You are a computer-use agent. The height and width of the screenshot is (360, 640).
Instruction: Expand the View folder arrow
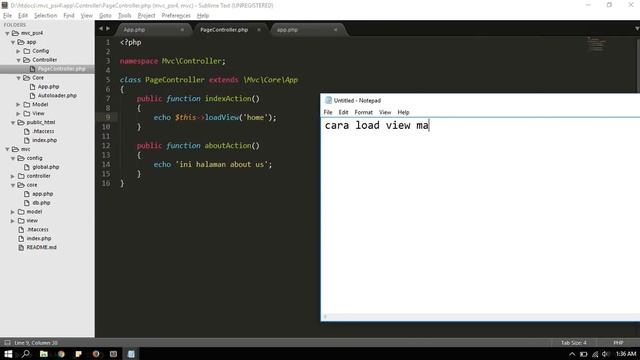click(18, 114)
